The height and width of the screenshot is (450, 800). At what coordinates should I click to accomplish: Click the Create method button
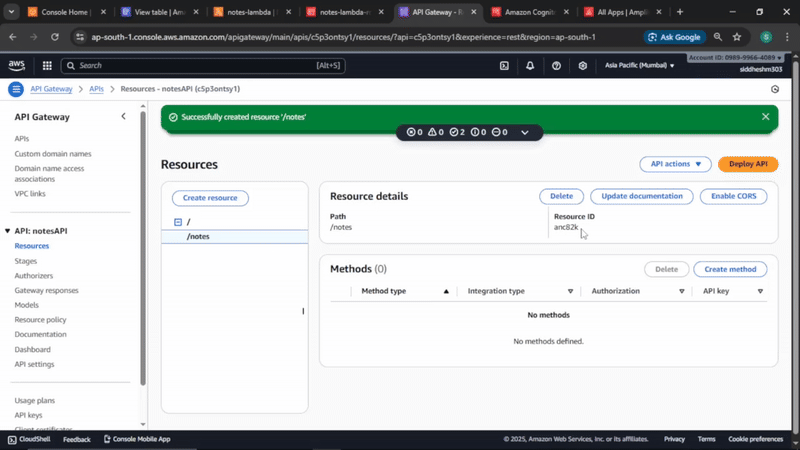click(730, 269)
